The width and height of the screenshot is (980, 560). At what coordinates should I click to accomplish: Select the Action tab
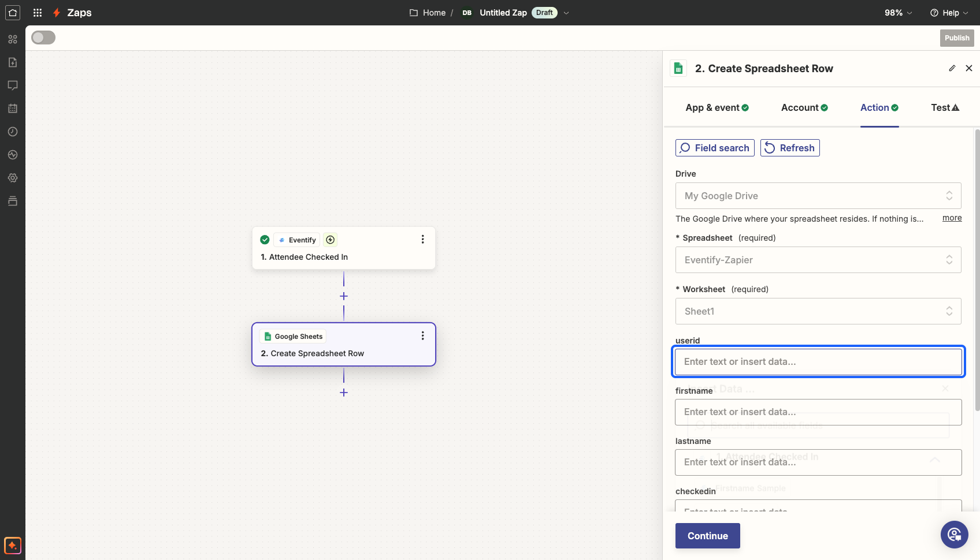tap(879, 107)
